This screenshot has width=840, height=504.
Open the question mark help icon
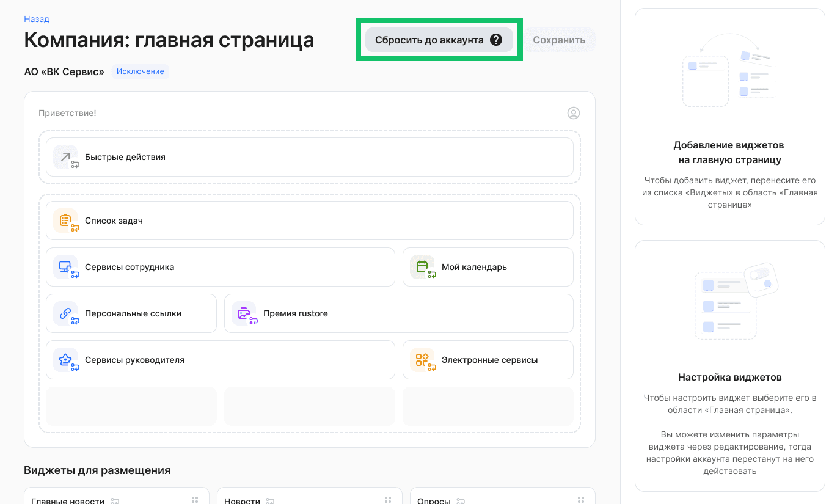tap(497, 39)
